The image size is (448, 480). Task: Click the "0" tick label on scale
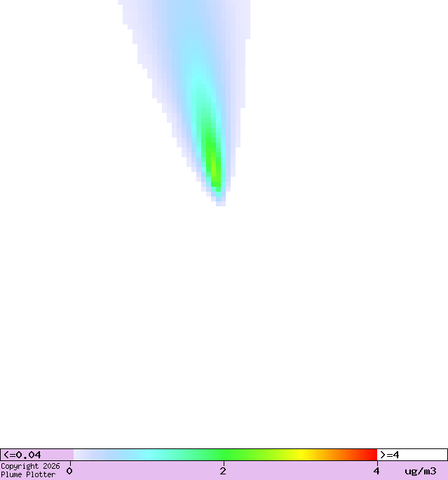69,471
